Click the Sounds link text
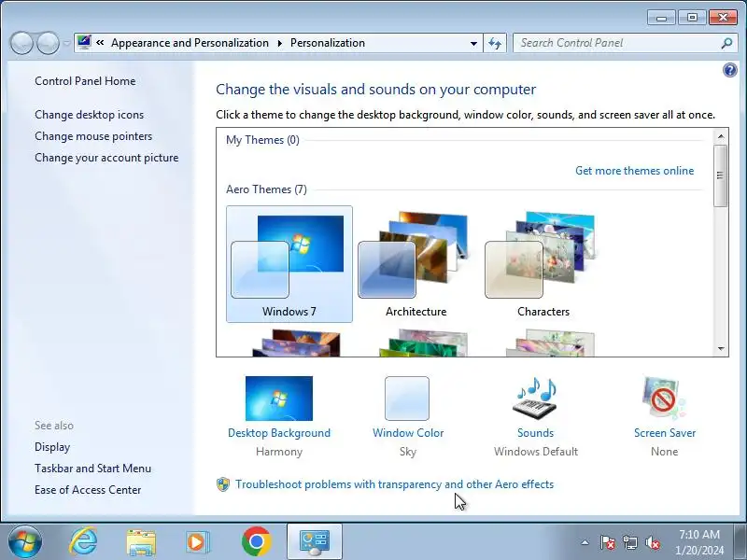The image size is (747, 560). (x=535, y=433)
